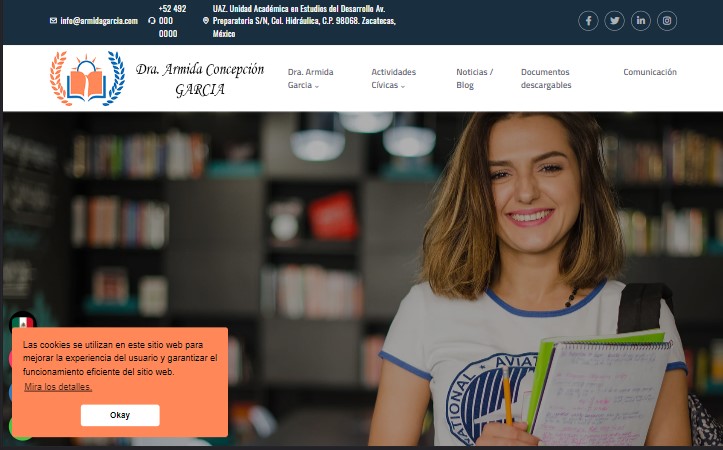Click the headset phone icon

pyautogui.click(x=152, y=20)
